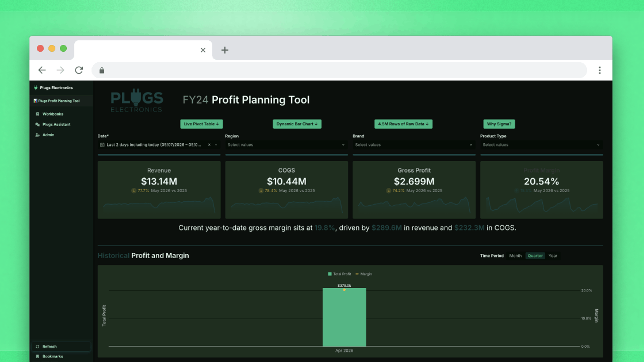Set Time Period to Month
The width and height of the screenshot is (644, 362).
[x=515, y=256]
